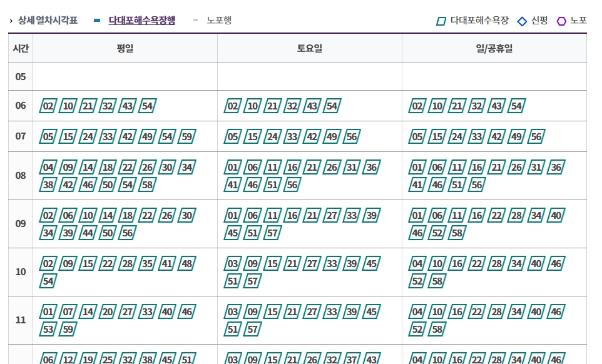602x364 pixels.
Task: Select minute 16 in 일/공휴일 11 hour row
Action: click(457, 311)
